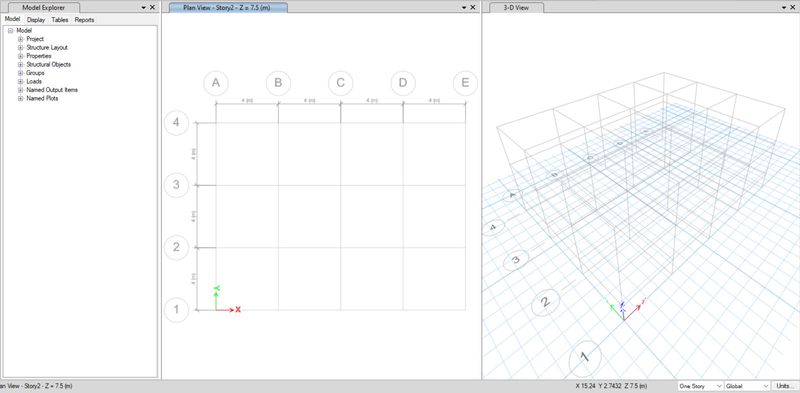The width and height of the screenshot is (800, 393).
Task: Click grid bubble 1 in plan view
Action: [x=177, y=310]
